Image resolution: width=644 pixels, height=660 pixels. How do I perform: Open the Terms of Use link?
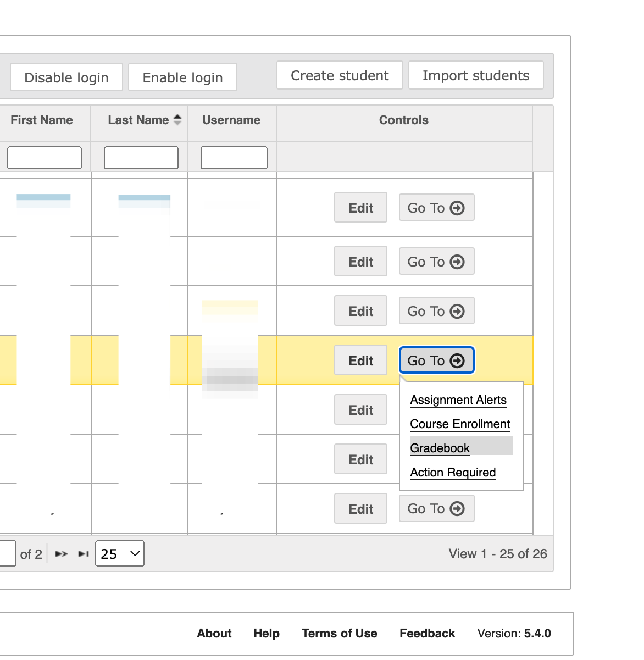click(x=340, y=633)
